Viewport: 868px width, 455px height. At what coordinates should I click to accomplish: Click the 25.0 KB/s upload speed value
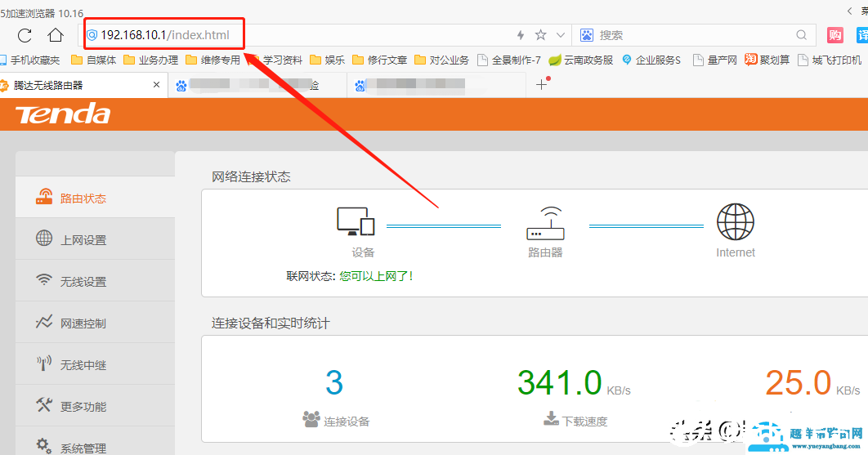coord(812,382)
